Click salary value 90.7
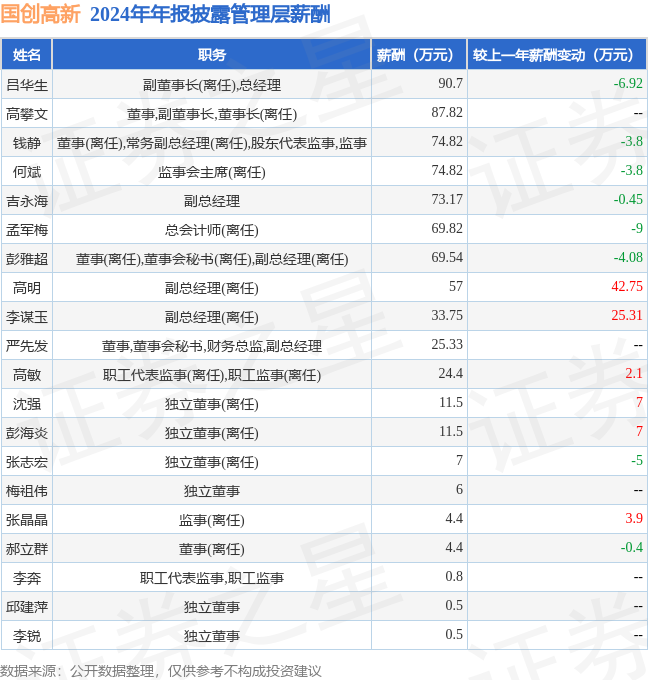This screenshot has height=680, width=648. (x=450, y=83)
